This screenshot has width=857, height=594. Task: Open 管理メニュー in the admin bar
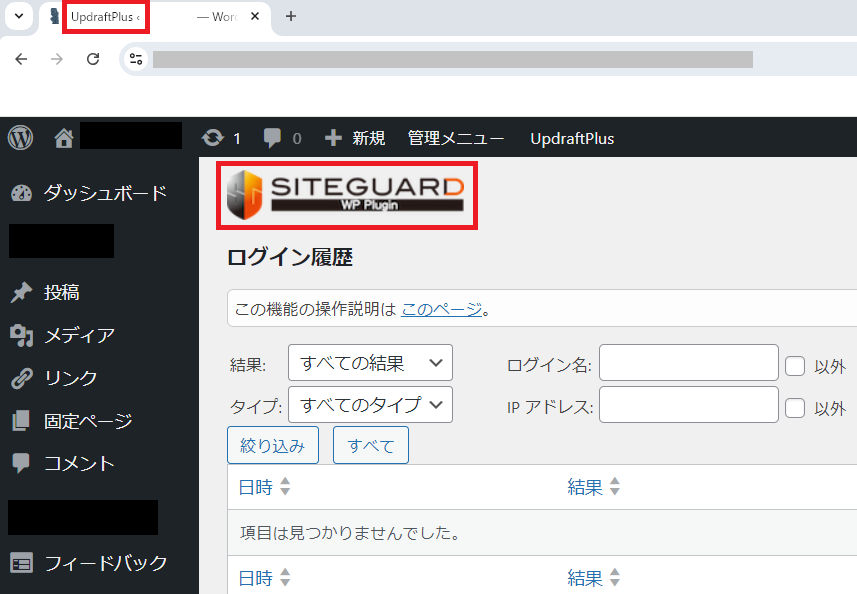[x=456, y=139]
